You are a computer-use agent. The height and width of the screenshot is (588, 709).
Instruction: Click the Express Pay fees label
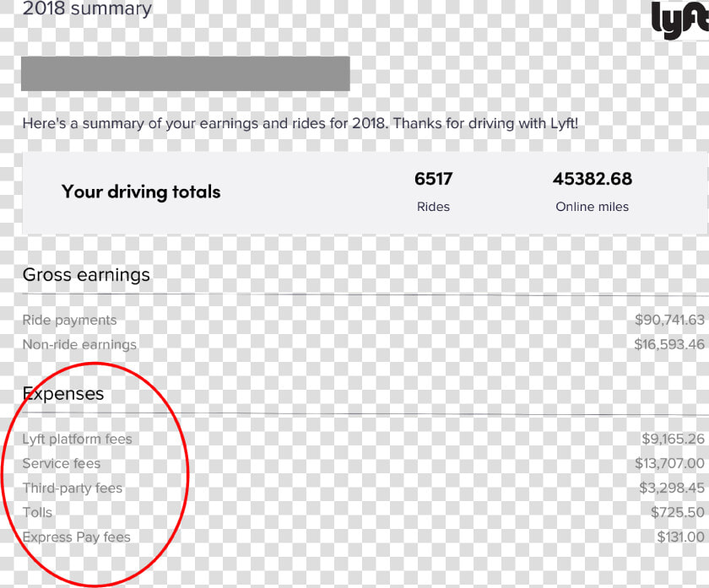(x=77, y=537)
